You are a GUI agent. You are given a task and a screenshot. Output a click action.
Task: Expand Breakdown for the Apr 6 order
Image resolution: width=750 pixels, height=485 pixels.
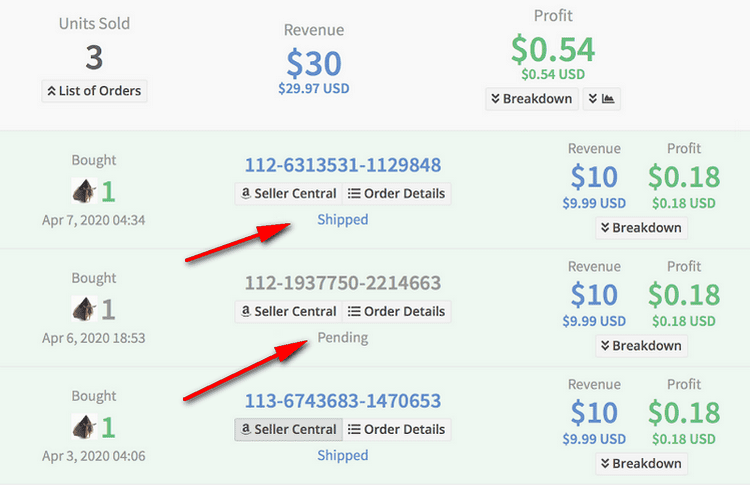pos(641,345)
